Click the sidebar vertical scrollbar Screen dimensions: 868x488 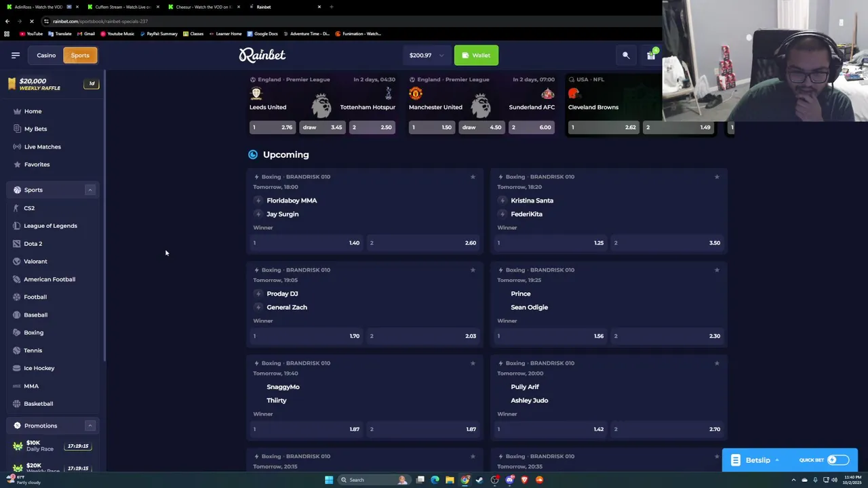coord(104,217)
